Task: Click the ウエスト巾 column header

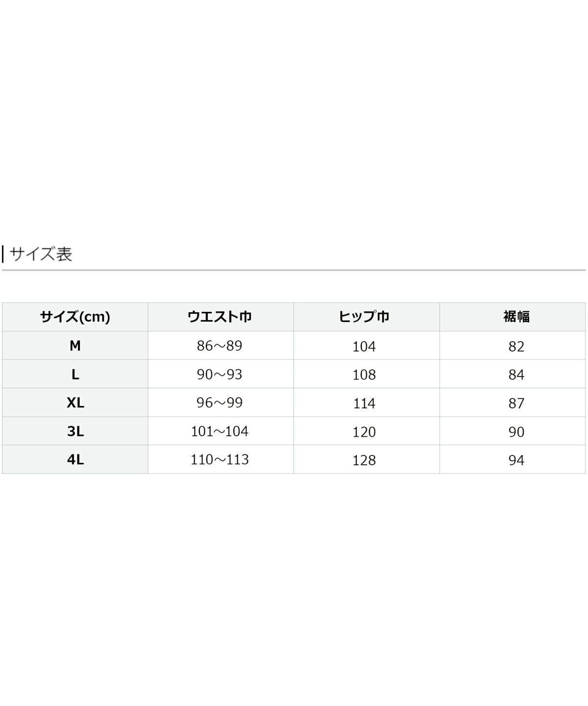Action: point(220,317)
